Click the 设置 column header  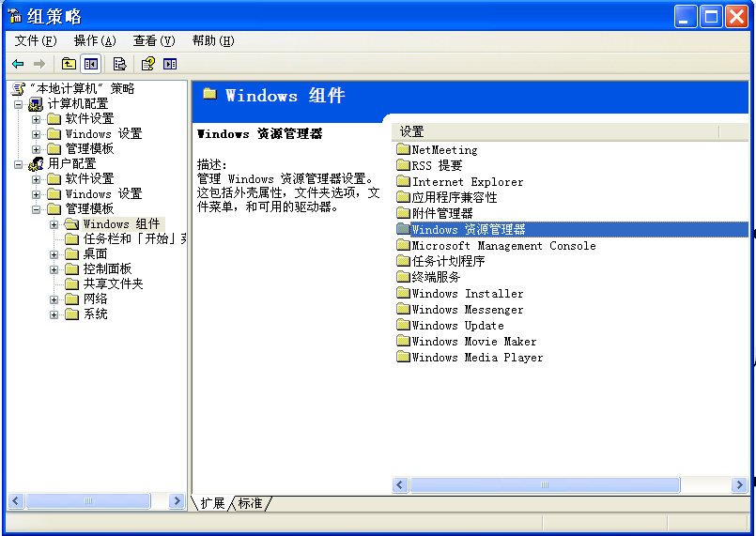[x=555, y=131]
